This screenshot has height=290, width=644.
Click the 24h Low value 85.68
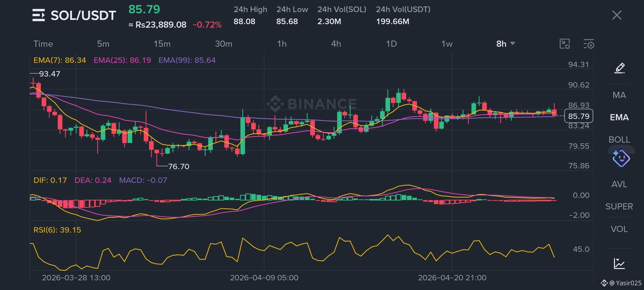click(x=287, y=21)
